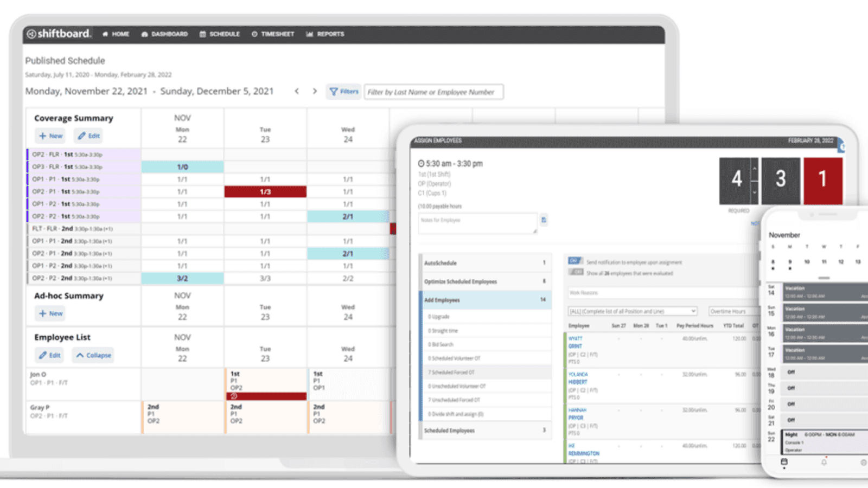The height and width of the screenshot is (488, 868).
Task: Disable notification to employee upon assignment
Action: [x=575, y=261]
